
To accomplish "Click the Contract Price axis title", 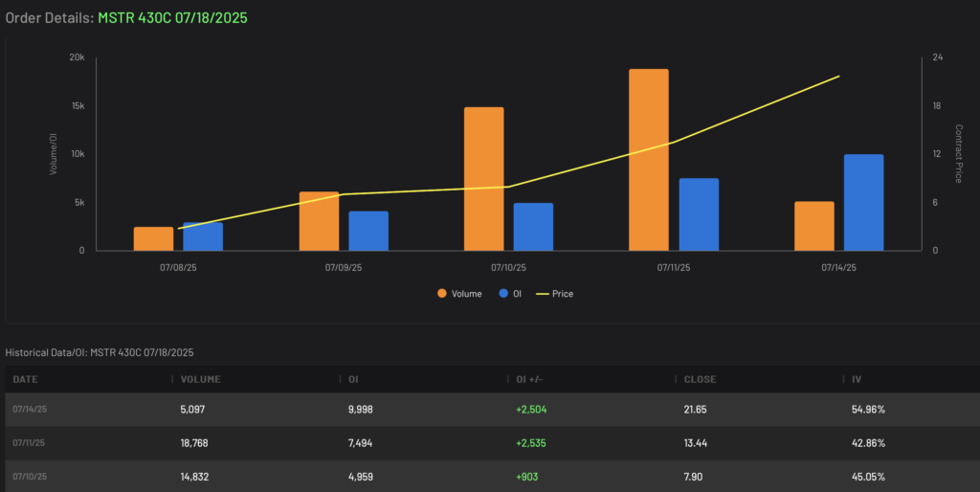I will (x=959, y=154).
